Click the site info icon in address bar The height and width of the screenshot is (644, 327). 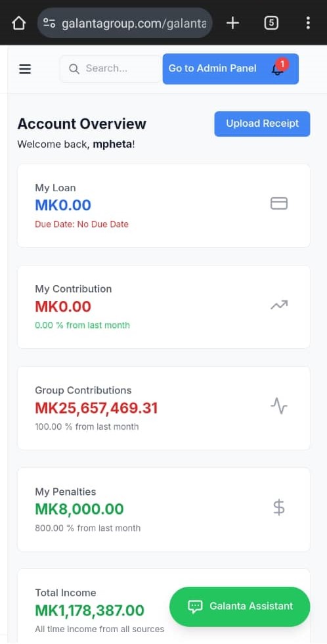[50, 24]
